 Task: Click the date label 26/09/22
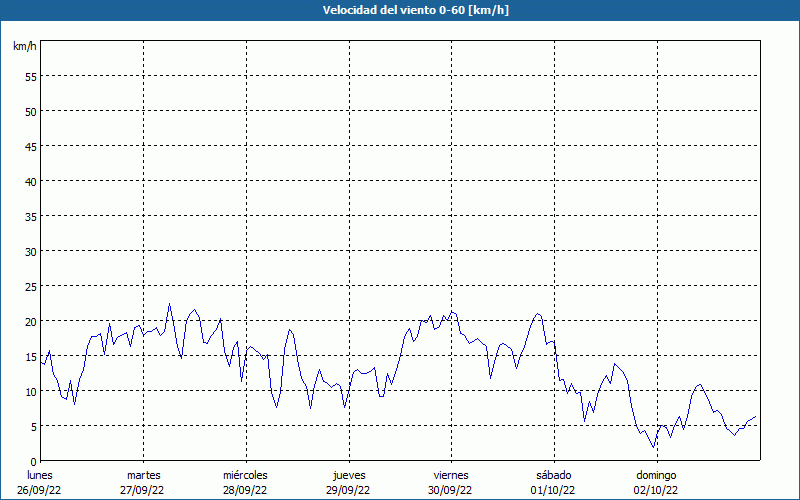[x=39, y=490]
